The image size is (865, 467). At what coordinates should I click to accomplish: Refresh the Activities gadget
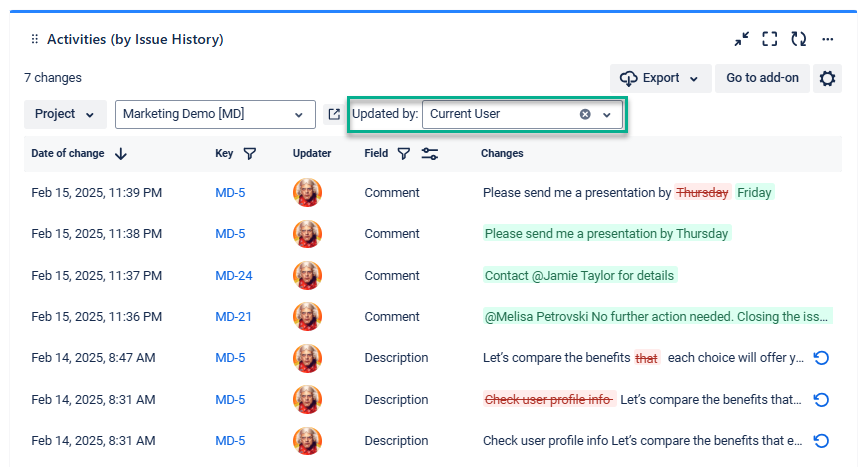tap(798, 39)
